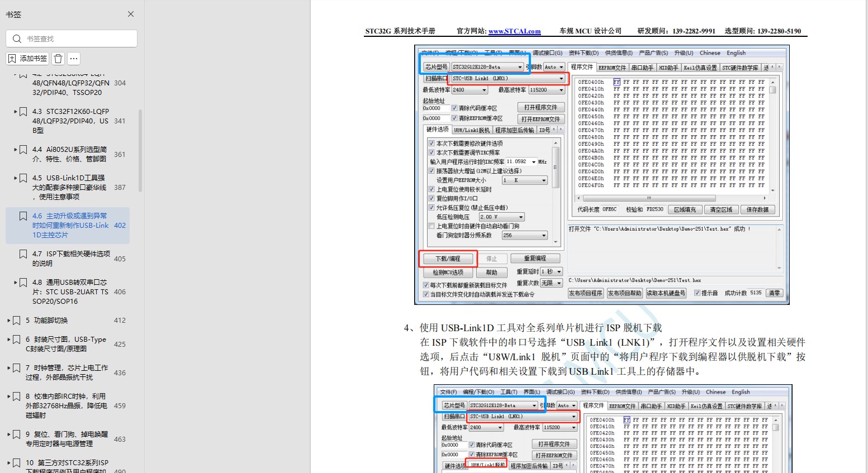Go to bookmark 4.7 ISP下载相关硬件选项的说明
Viewport: 868px width, 473px height.
71,259
